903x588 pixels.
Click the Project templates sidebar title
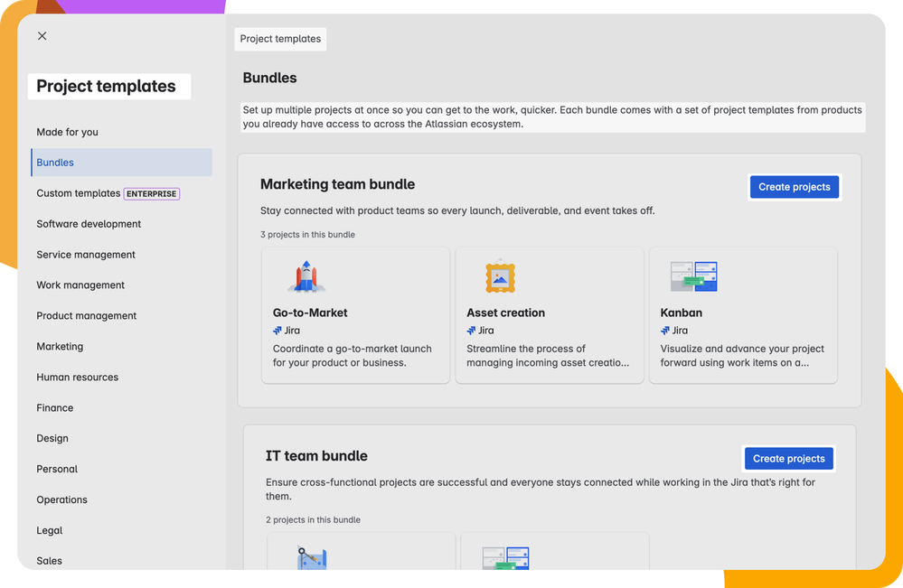[x=107, y=87]
